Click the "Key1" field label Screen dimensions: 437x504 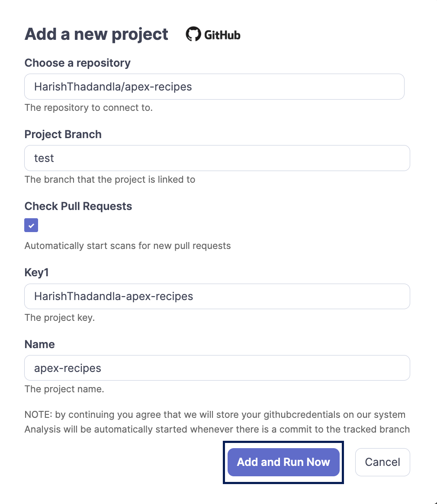(x=36, y=272)
